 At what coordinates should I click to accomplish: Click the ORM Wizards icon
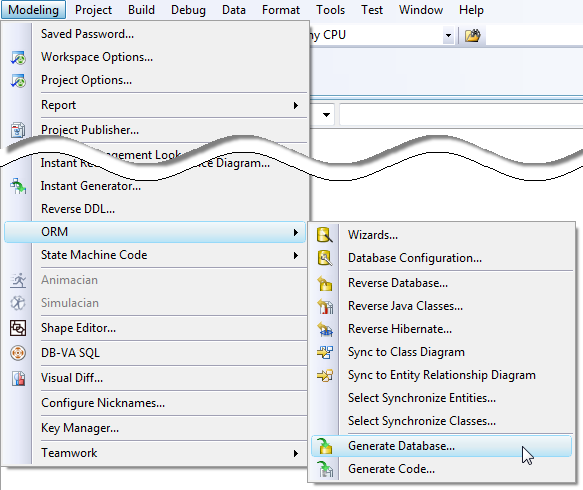(325, 235)
